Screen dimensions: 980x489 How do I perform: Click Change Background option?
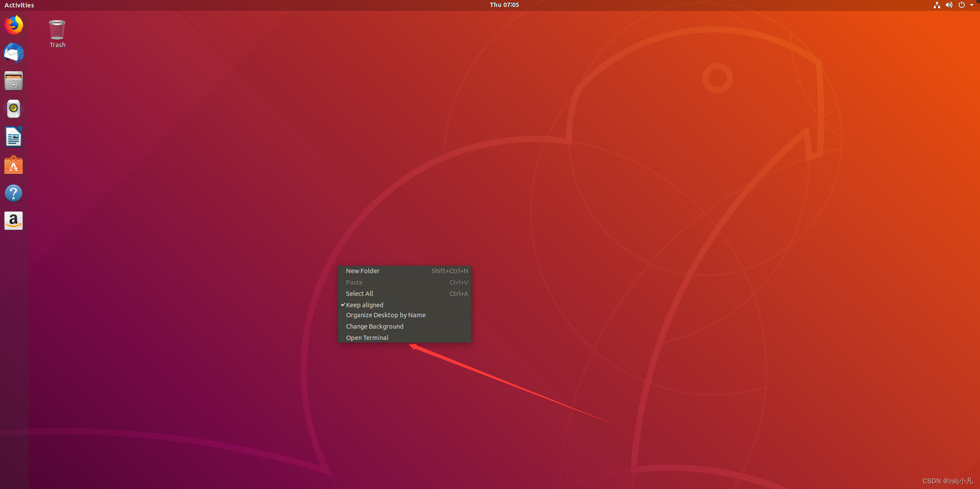coord(374,326)
